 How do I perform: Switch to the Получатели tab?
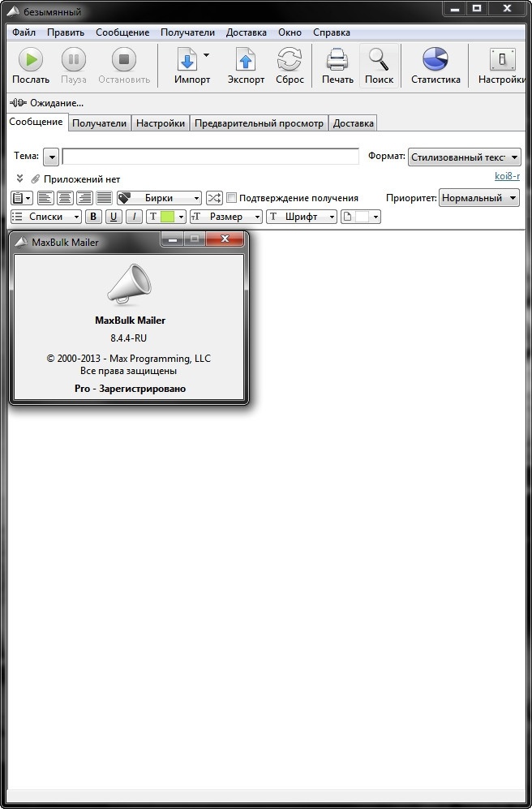(100, 123)
